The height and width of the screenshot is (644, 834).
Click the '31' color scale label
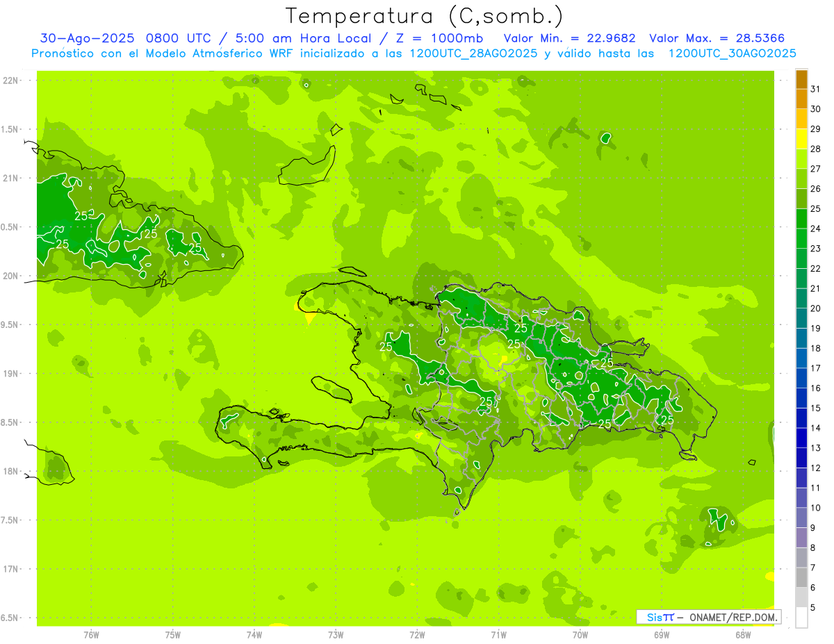pyautogui.click(x=816, y=89)
